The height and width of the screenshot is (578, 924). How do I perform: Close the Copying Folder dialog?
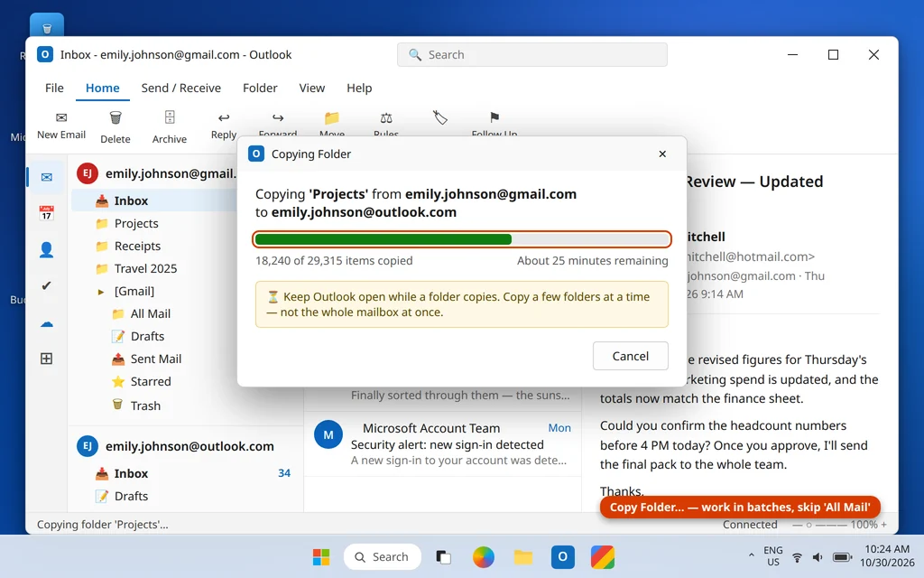[x=662, y=154]
